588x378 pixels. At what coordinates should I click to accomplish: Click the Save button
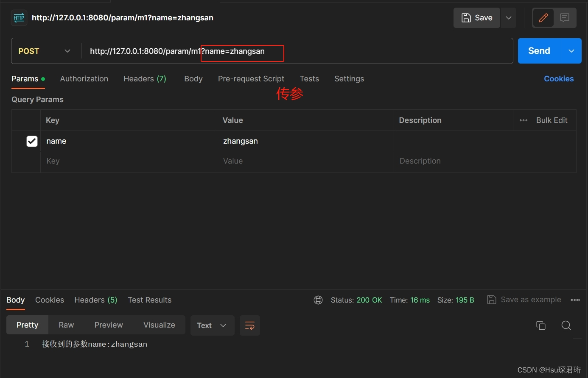[477, 18]
